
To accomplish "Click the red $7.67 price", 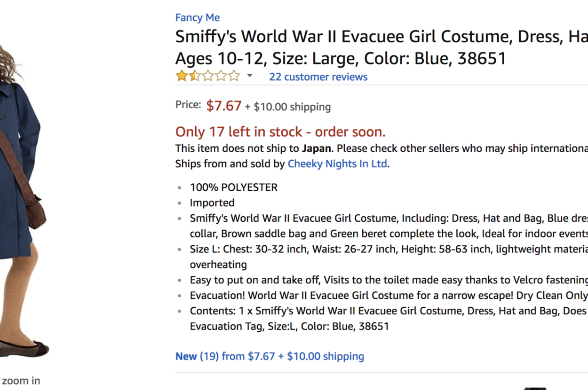I will [x=223, y=106].
